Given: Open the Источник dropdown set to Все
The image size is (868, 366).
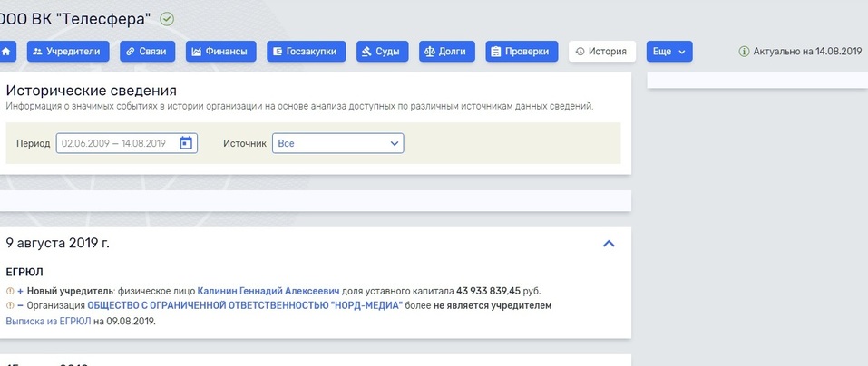Looking at the screenshot, I should click(x=337, y=143).
